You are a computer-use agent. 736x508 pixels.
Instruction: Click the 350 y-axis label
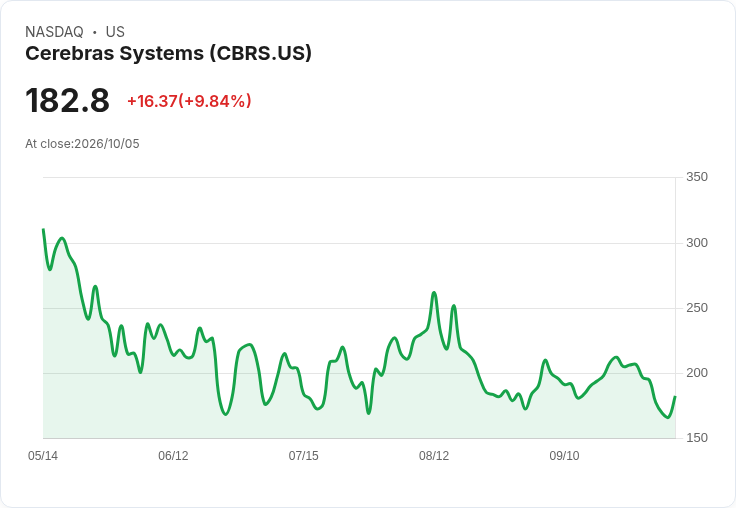pos(697,177)
